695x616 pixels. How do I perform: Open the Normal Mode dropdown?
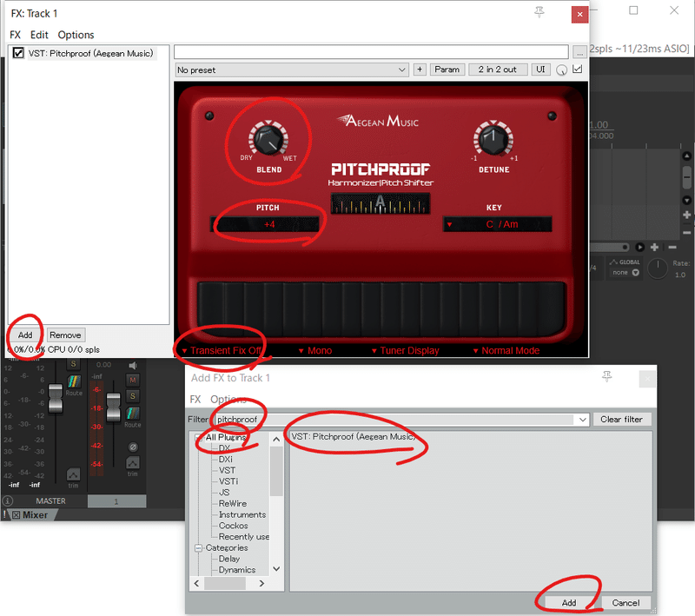point(506,350)
